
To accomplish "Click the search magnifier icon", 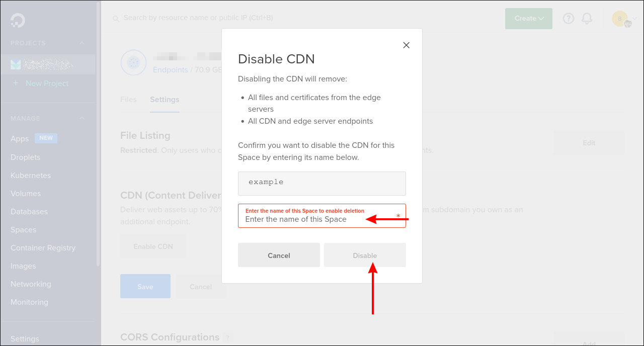I will 116,18.
